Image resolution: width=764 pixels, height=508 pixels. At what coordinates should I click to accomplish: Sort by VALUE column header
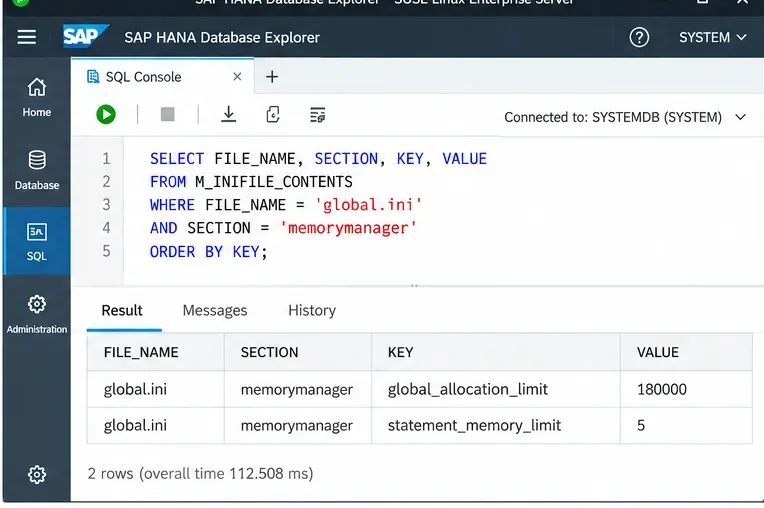[686, 352]
